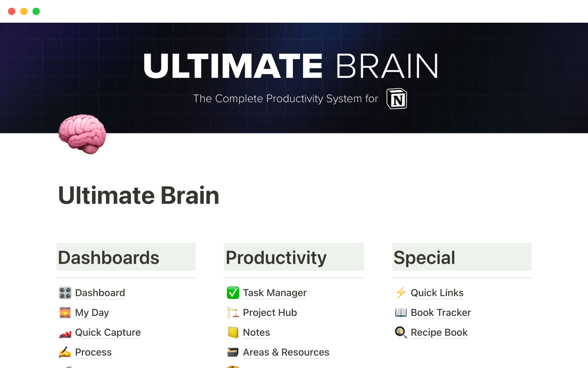Expand the Dashboards category section
This screenshot has width=588, height=368.
tap(109, 257)
